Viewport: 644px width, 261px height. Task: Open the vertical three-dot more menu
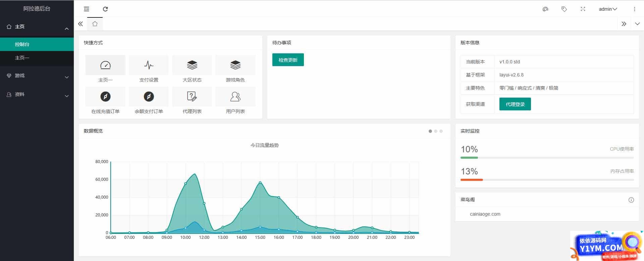pyautogui.click(x=634, y=9)
